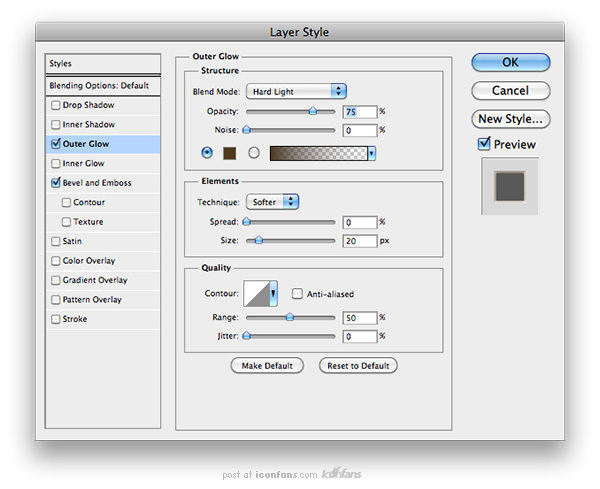
Task: Click the New Style button
Action: pos(510,118)
